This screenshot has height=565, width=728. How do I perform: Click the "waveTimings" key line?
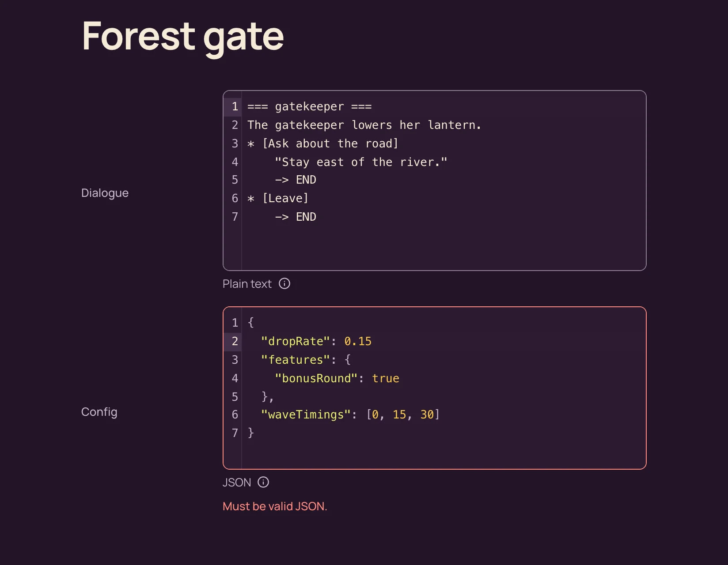tap(350, 414)
